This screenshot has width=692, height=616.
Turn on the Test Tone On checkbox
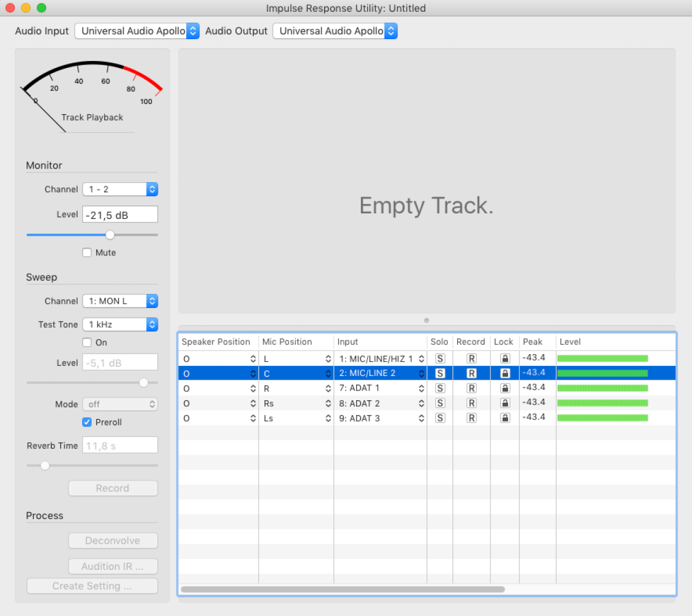click(x=87, y=342)
